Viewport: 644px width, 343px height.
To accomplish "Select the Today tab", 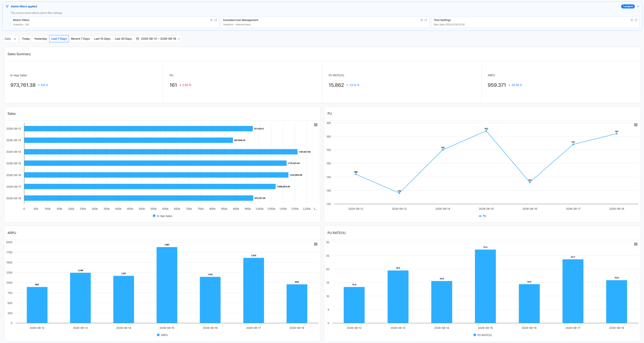I will [x=26, y=39].
